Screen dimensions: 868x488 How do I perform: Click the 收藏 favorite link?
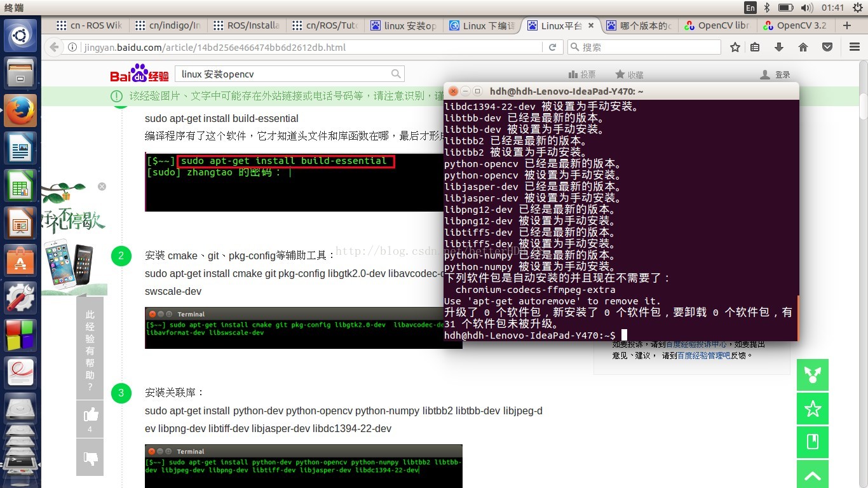(x=629, y=74)
